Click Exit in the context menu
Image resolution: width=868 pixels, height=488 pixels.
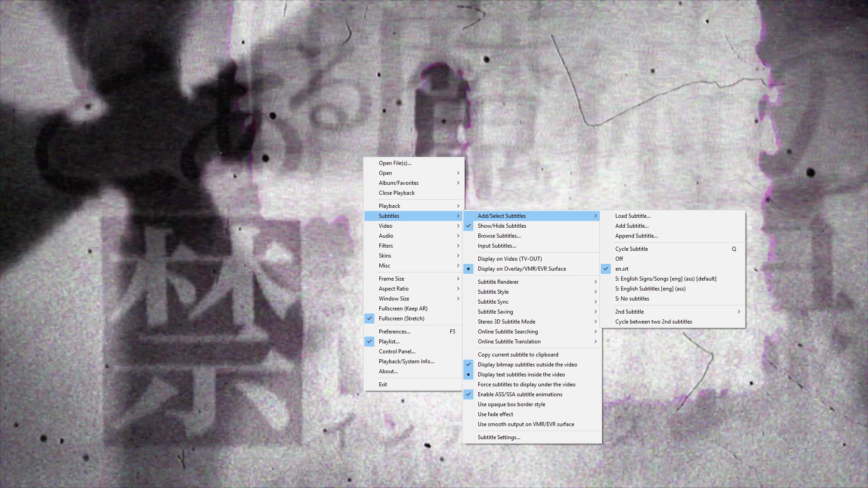pyautogui.click(x=383, y=385)
